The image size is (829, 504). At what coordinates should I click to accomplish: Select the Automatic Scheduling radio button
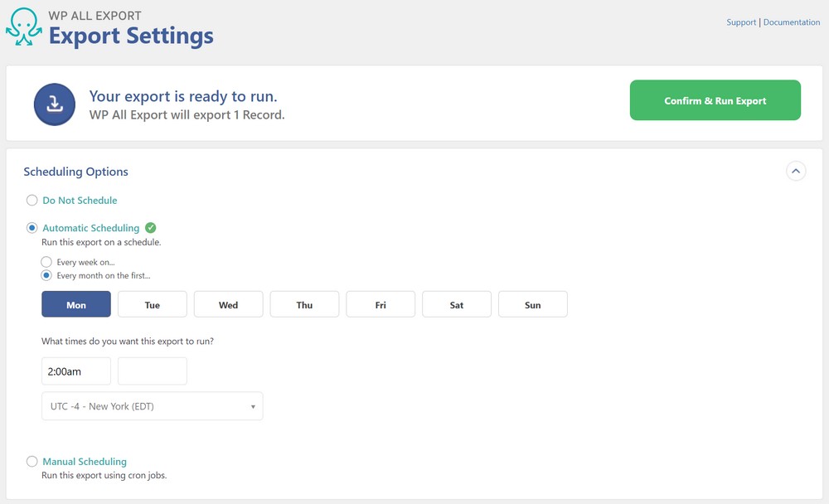(x=32, y=228)
